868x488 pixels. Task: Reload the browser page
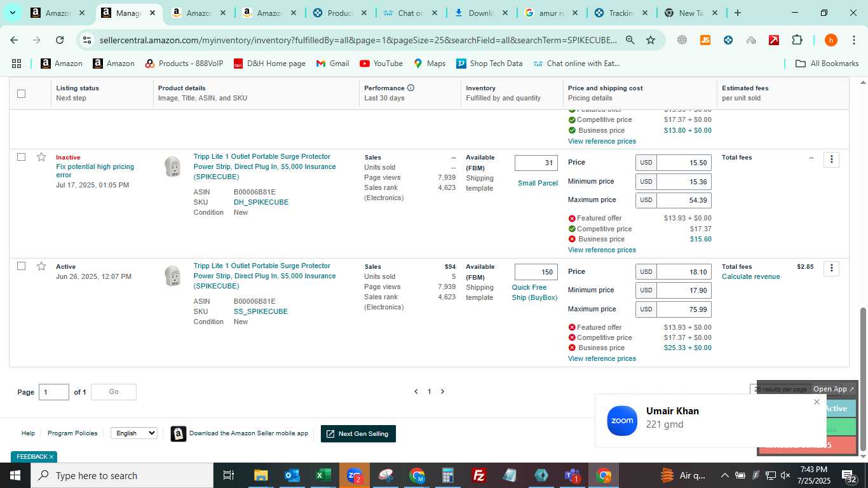[59, 40]
